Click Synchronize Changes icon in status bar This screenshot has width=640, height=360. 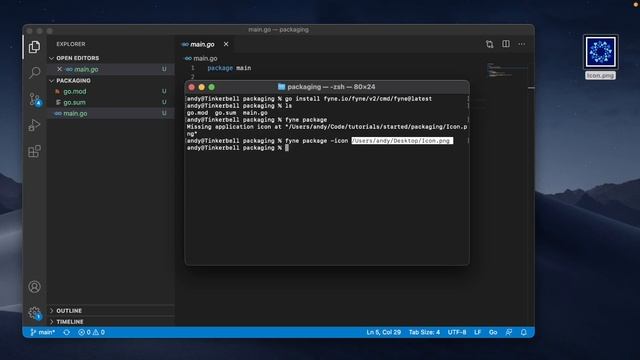pyautogui.click(x=67, y=332)
